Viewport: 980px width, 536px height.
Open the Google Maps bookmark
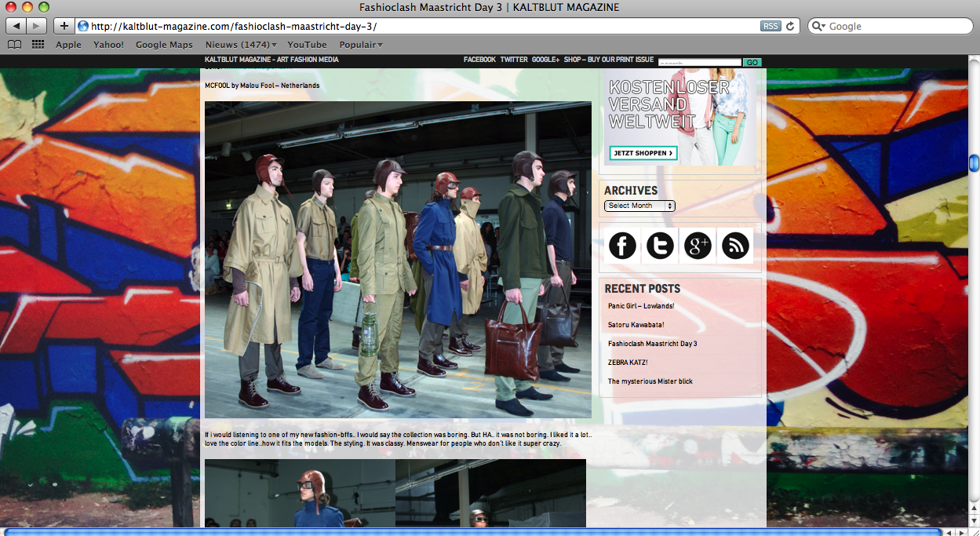click(164, 45)
